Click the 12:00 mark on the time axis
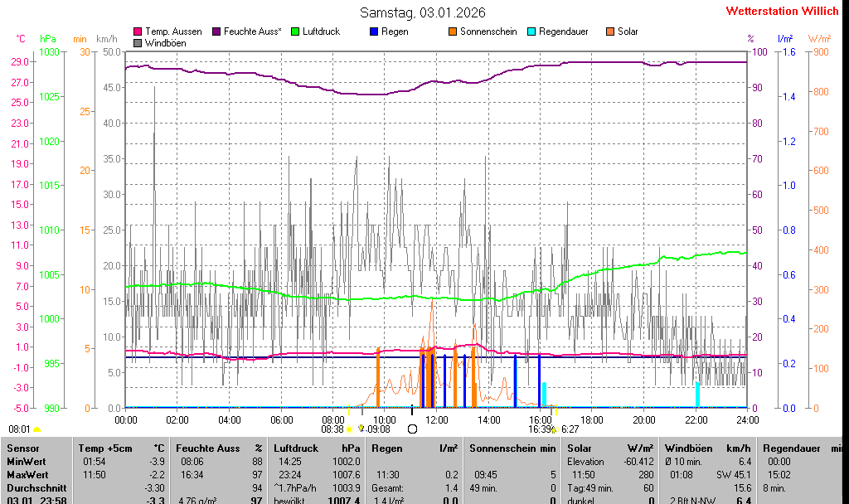849x504 pixels. point(436,420)
